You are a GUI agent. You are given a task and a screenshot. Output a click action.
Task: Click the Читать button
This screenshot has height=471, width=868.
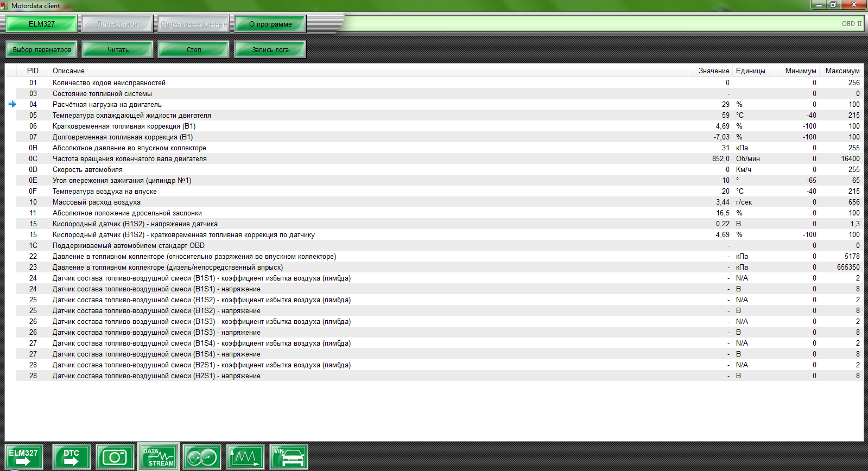(x=118, y=49)
